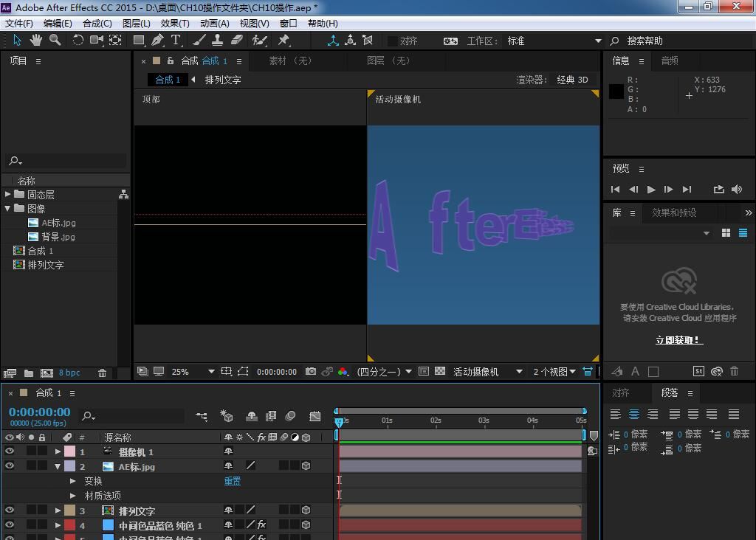Expand the 摄像机 1 layer properties

click(58, 452)
